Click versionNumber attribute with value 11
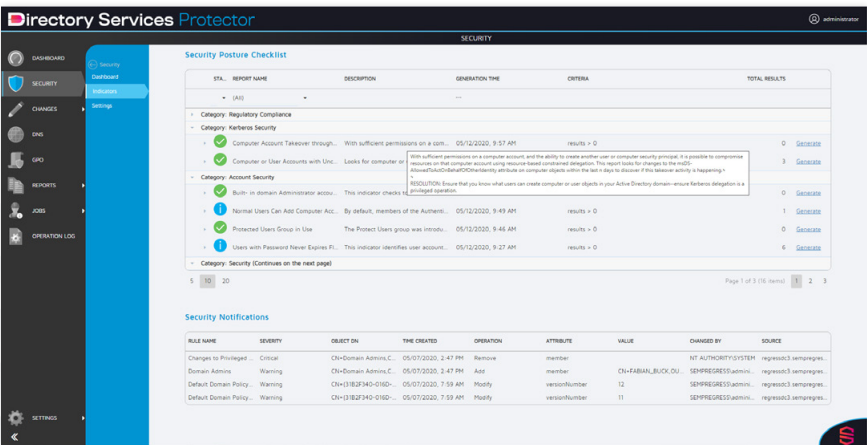 (566, 397)
